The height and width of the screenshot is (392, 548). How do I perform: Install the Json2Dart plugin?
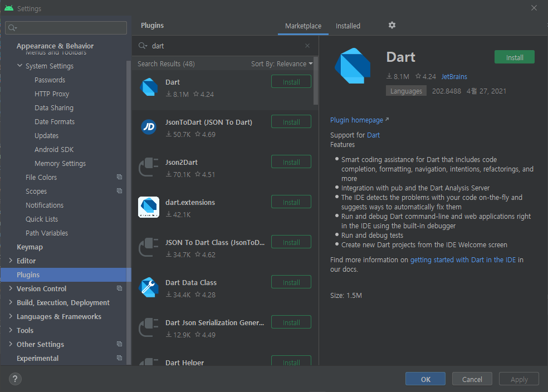pos(291,162)
